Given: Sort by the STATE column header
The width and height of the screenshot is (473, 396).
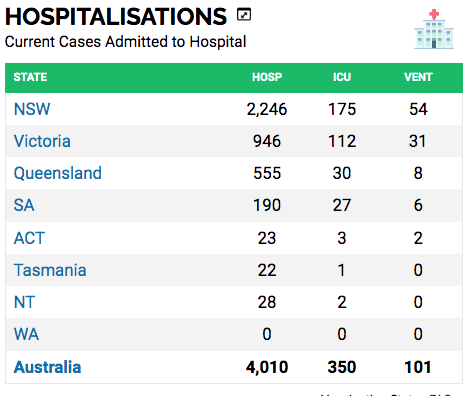Looking at the screenshot, I should pos(30,77).
